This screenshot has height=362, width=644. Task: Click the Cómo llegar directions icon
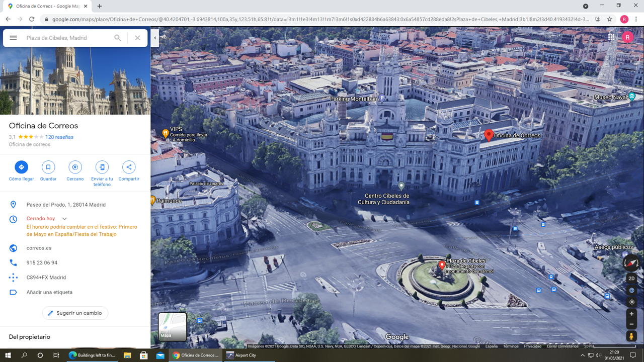(22, 167)
